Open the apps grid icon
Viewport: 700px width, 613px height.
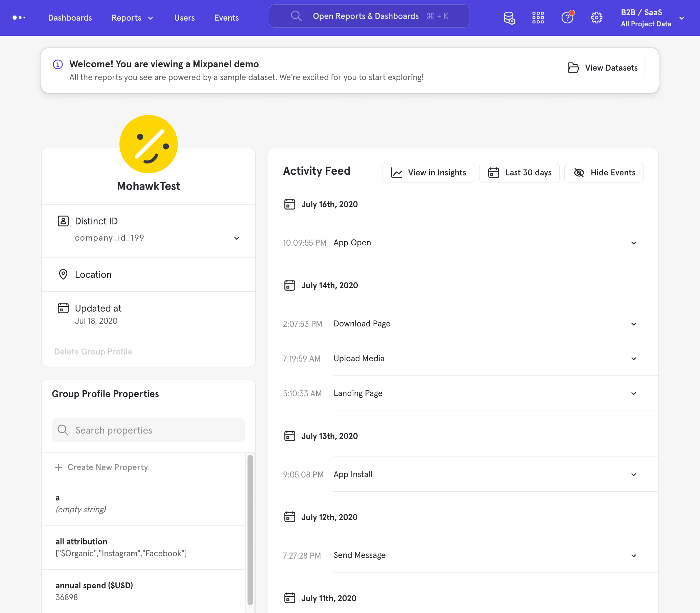pyautogui.click(x=538, y=18)
